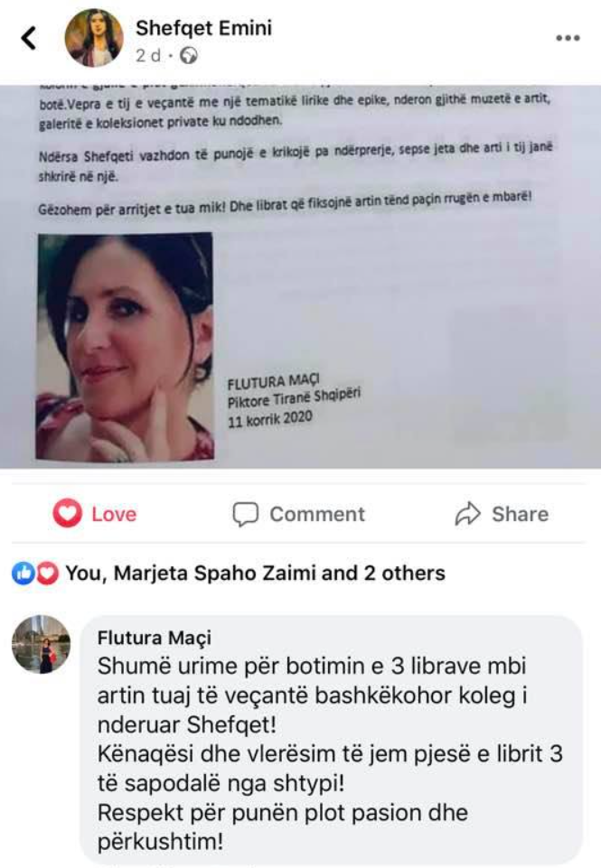
Task: Click the Share button label
Action: pos(521,514)
